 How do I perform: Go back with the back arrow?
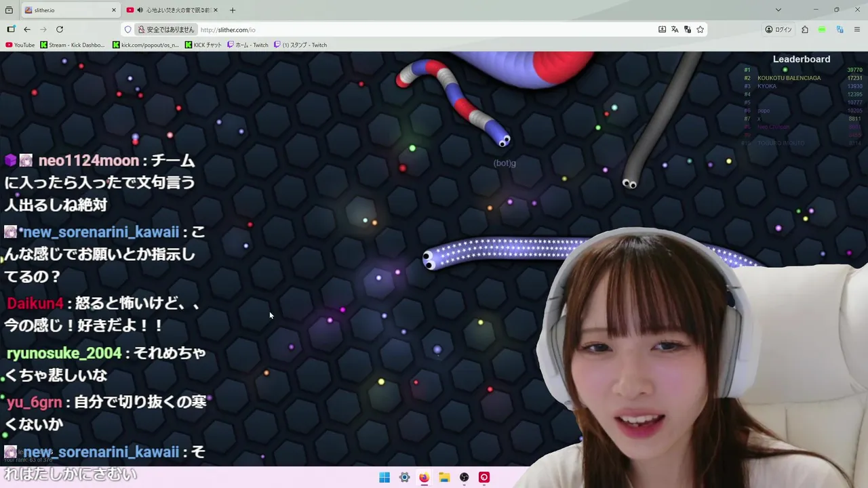(x=27, y=29)
